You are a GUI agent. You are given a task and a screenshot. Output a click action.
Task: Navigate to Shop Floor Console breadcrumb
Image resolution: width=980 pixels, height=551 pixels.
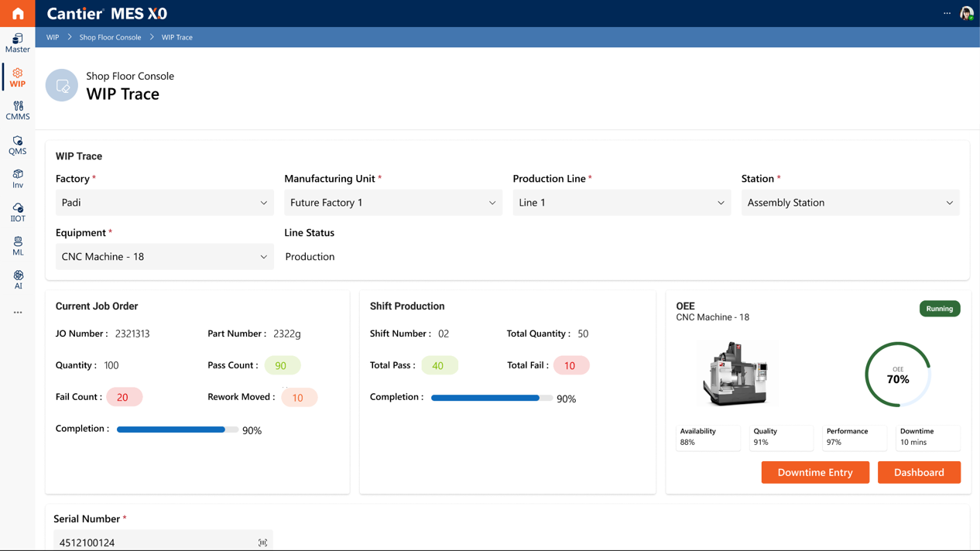[110, 37]
